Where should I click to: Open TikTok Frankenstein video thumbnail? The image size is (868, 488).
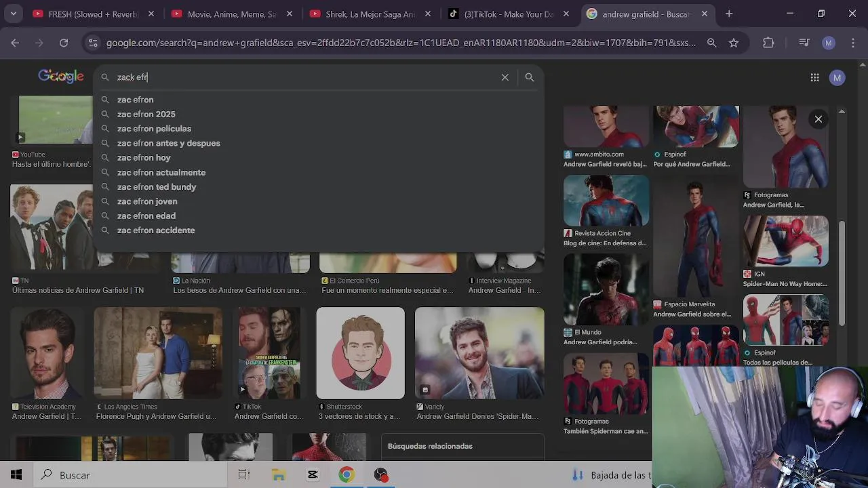[269, 353]
